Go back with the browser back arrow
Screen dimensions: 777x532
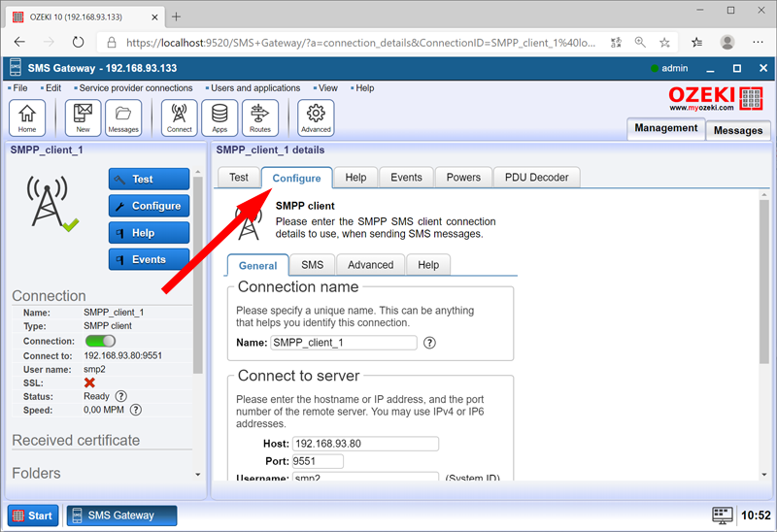pyautogui.click(x=19, y=42)
